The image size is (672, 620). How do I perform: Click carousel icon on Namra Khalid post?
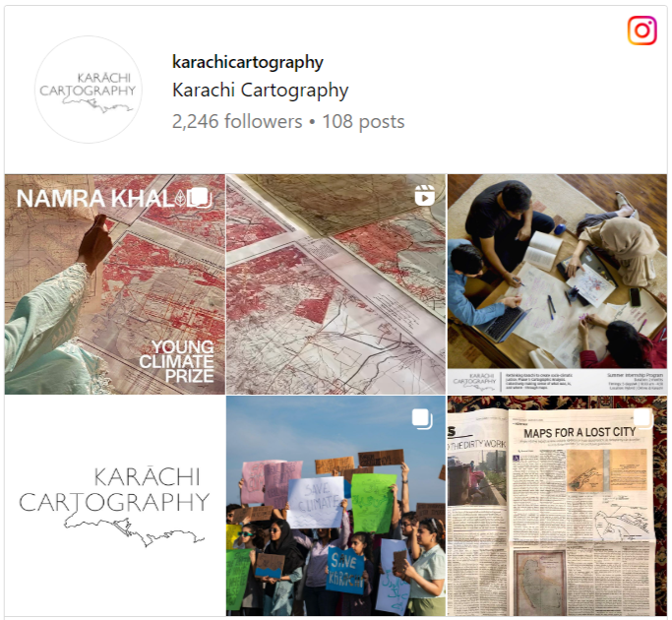point(201,198)
